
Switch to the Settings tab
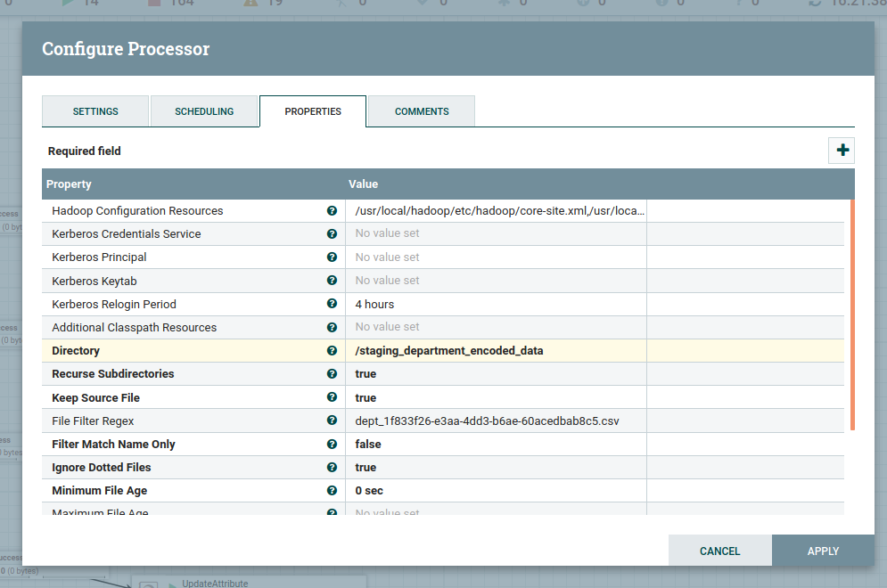[95, 111]
